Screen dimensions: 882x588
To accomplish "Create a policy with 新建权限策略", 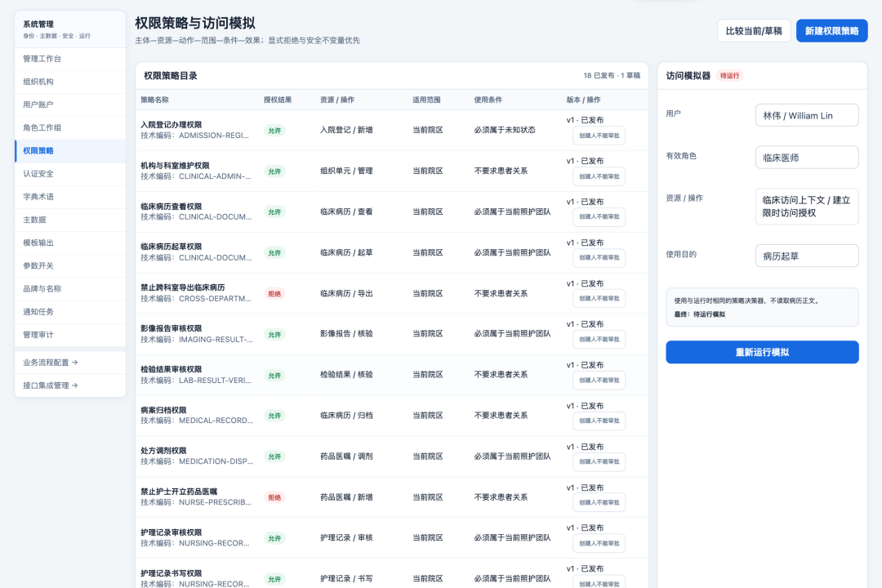I will [831, 31].
